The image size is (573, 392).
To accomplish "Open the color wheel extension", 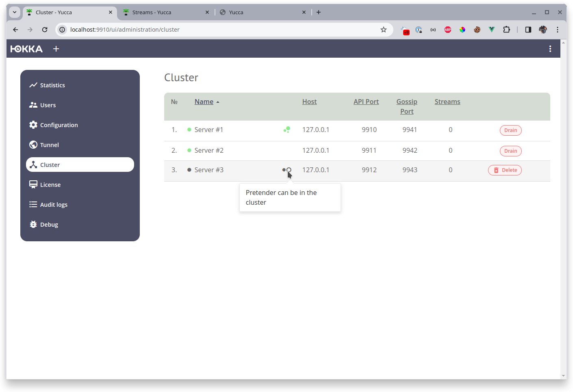I will pos(462,30).
